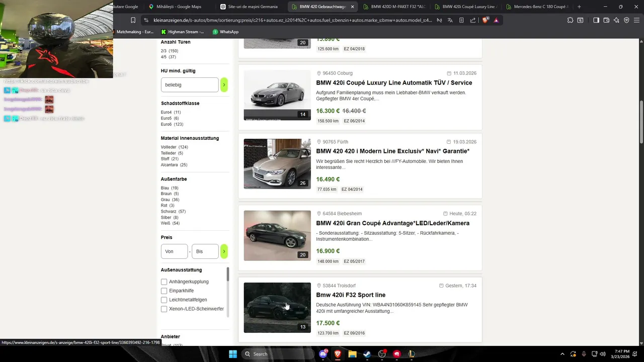Click the Coburg grey BMW listing thumbnail
This screenshot has height=362, width=644.
coord(277,95)
